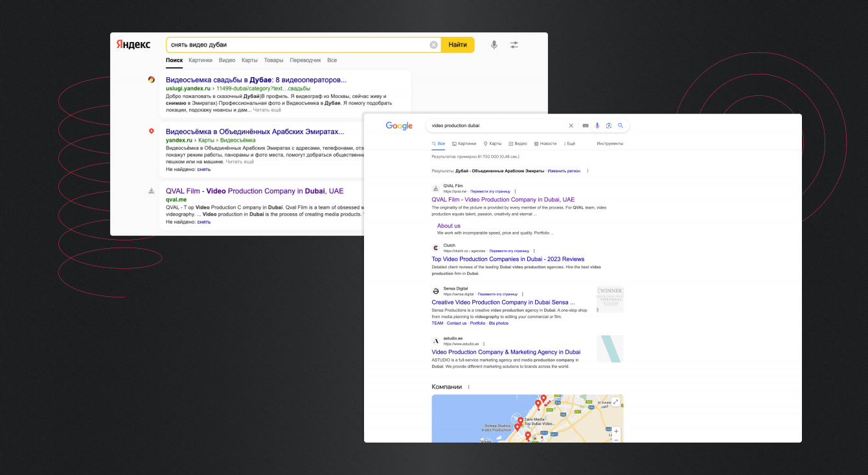Switch to Видео tab in Google
Image resolution: width=868 pixels, height=475 pixels.
(518, 143)
